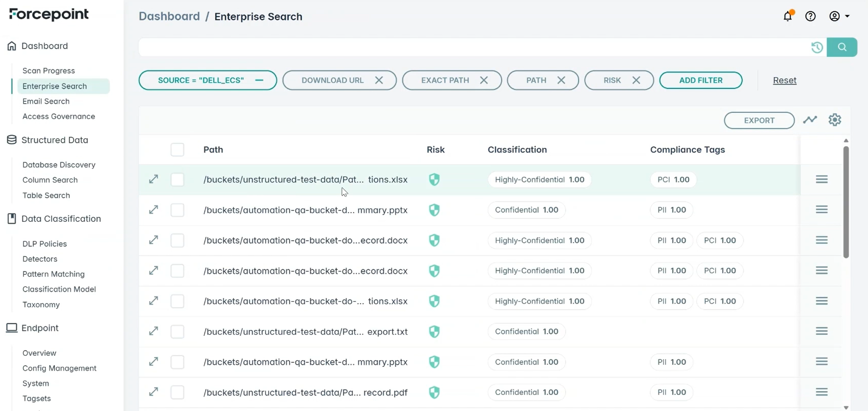The width and height of the screenshot is (868, 411).
Task: Go to Access Governance
Action: [x=59, y=116]
